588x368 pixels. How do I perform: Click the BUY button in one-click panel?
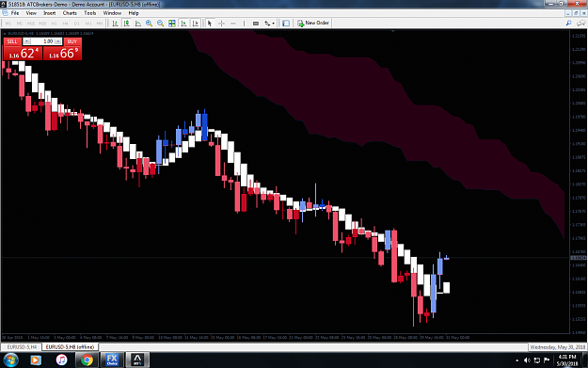[72, 41]
